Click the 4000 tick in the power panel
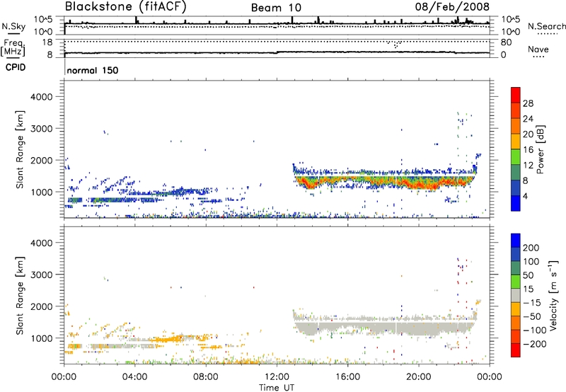This screenshot has width=566, height=392. click(x=42, y=97)
